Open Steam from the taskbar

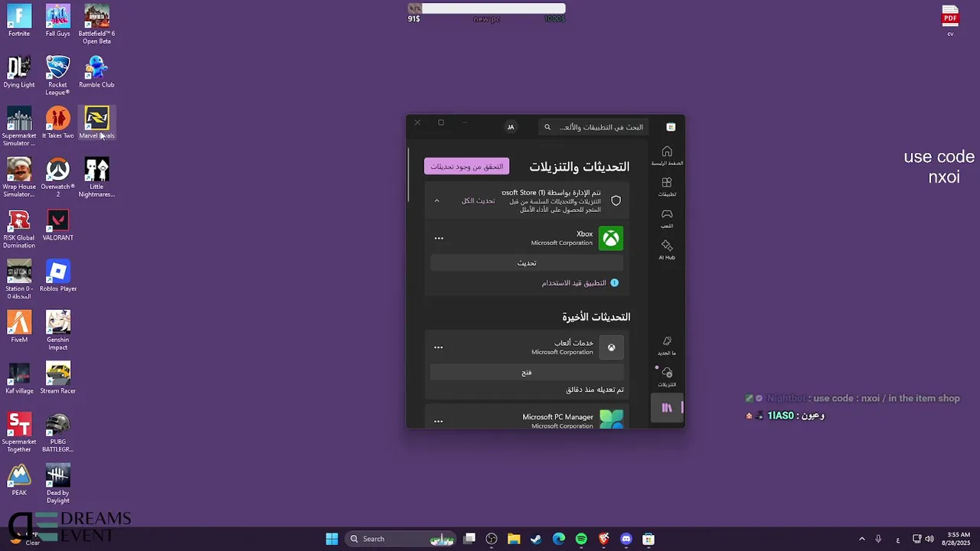tap(536, 539)
